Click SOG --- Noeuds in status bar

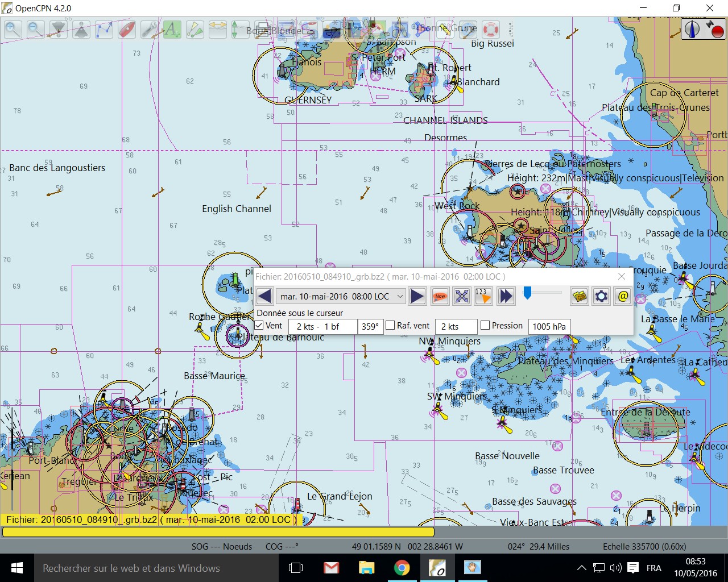click(x=222, y=546)
